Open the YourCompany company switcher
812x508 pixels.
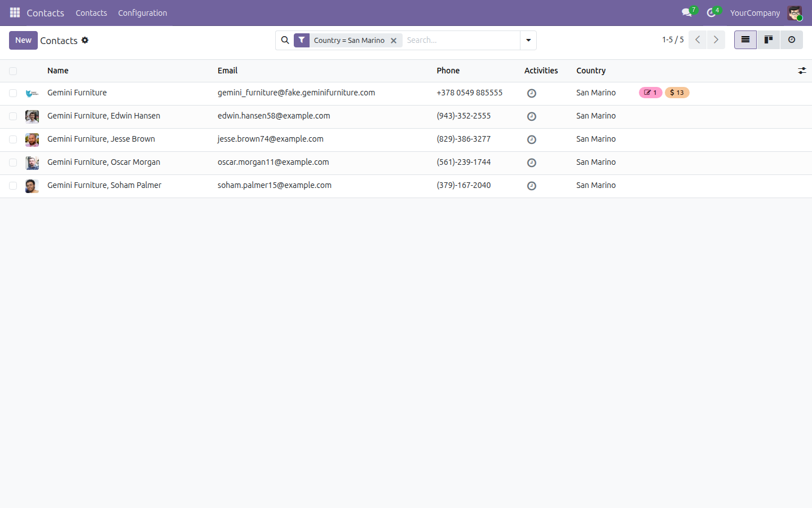point(755,13)
